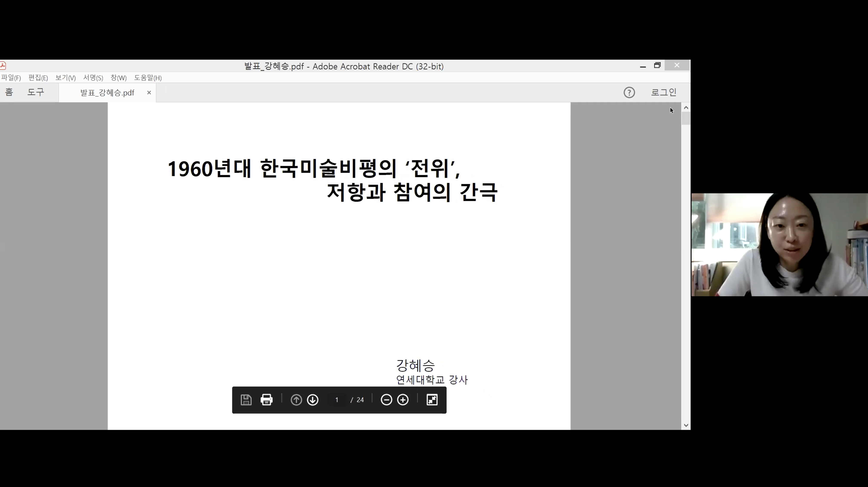Save the PDF with floating toolbar icon
The height and width of the screenshot is (487, 868).
click(x=246, y=400)
